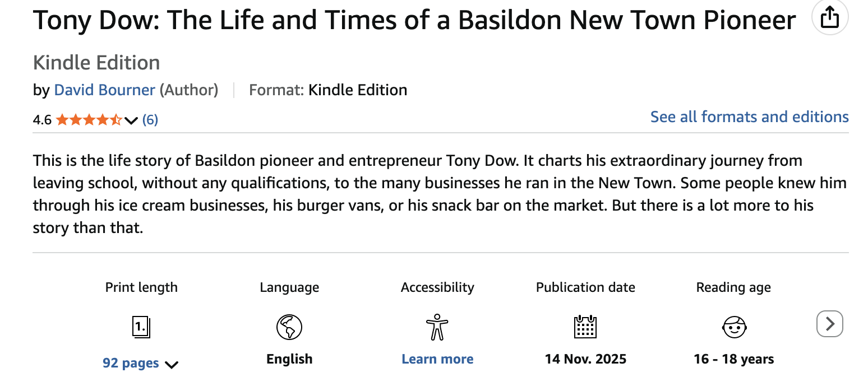Expand the chevron next to 92 pages
The image size is (868, 391).
172,365
